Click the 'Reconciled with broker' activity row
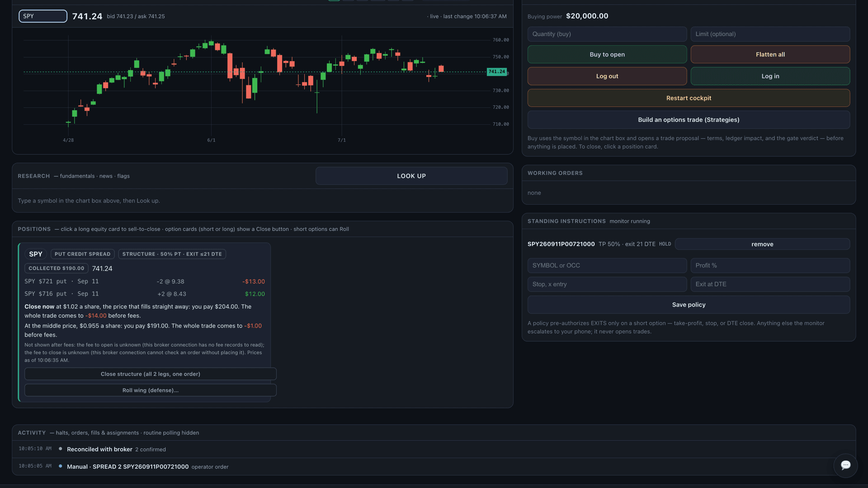Image resolution: width=868 pixels, height=488 pixels. tap(434, 449)
